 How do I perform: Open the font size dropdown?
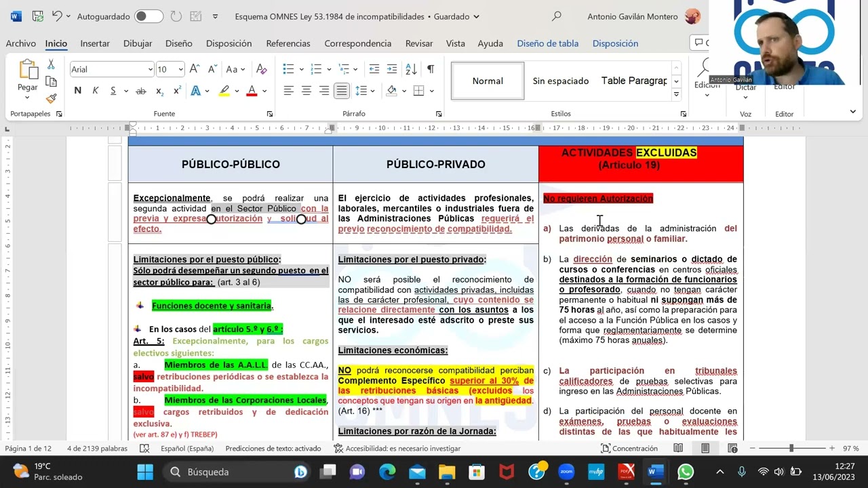coord(180,69)
